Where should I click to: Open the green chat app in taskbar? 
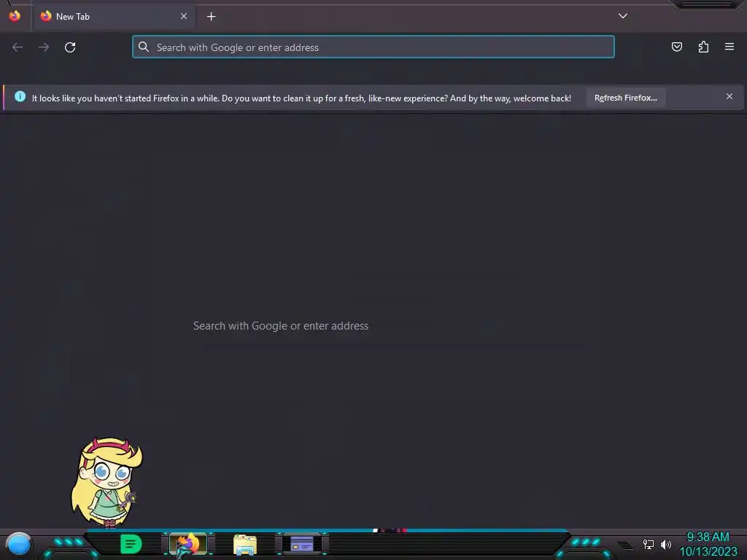131,544
